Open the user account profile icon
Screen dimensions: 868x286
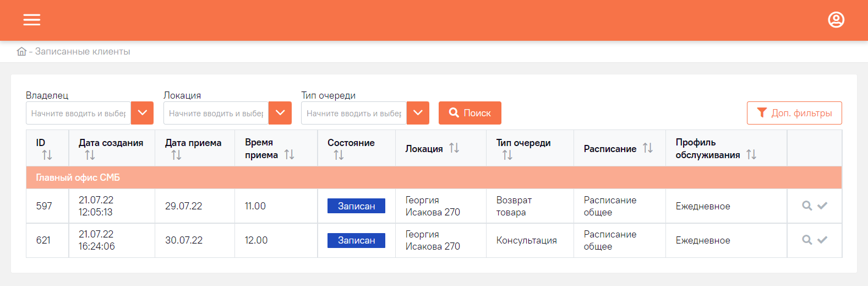[x=836, y=20]
